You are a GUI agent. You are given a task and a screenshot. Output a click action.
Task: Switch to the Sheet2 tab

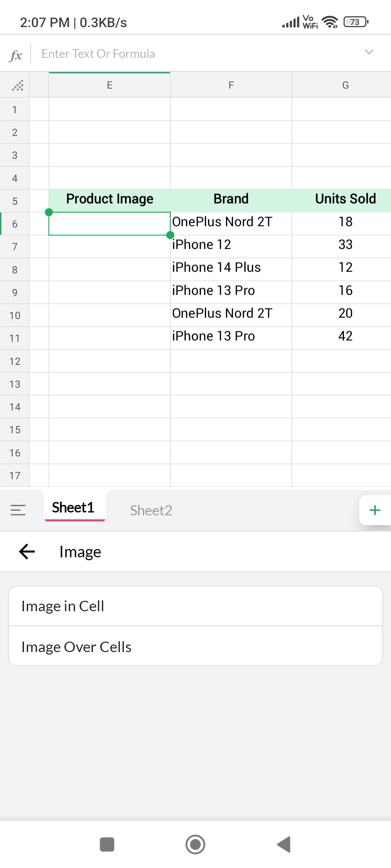click(151, 510)
